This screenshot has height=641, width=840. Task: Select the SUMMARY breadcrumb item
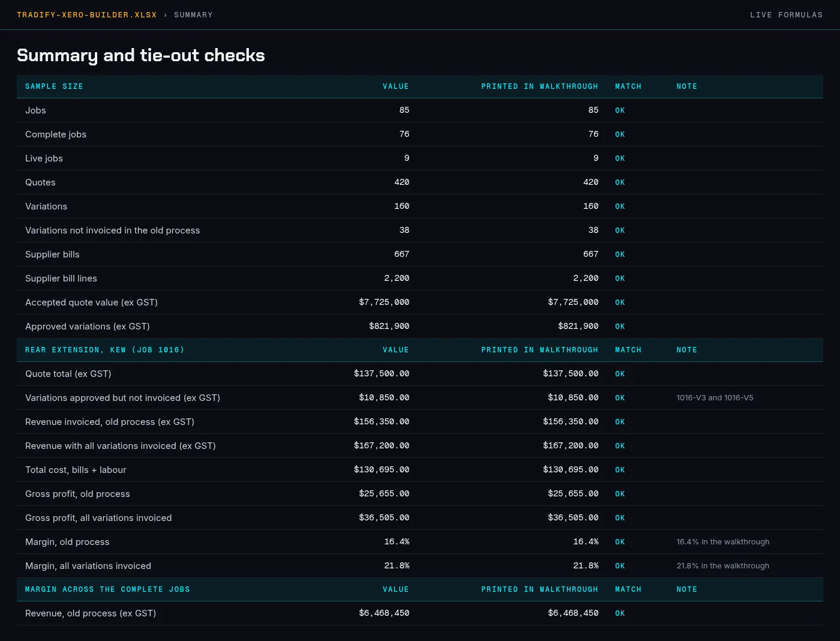pos(193,15)
